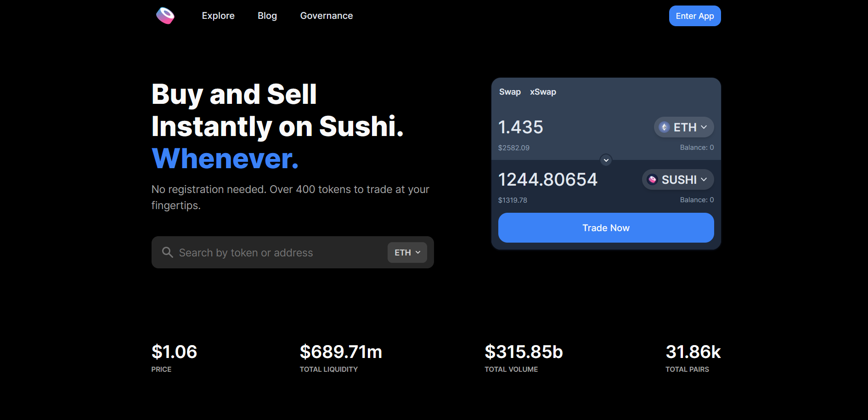Open the Explore menu
868x420 pixels.
[x=218, y=16]
